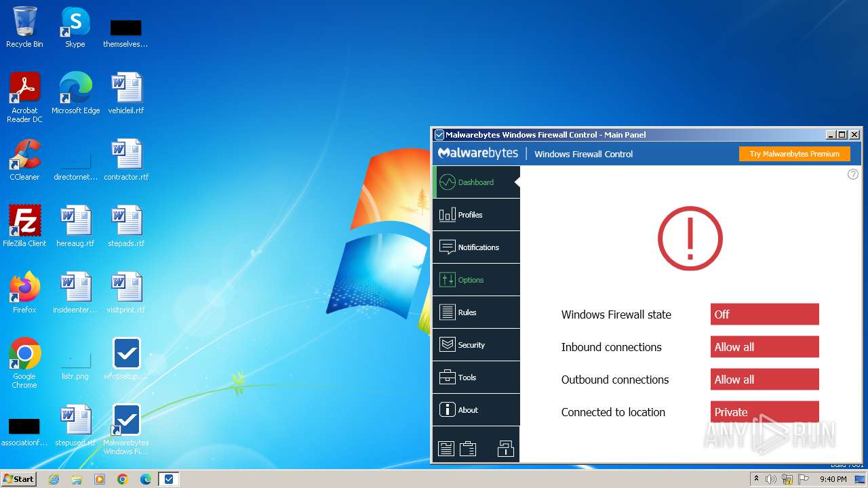Open the Tools section
Image resolution: width=868 pixels, height=488 pixels.
pyautogui.click(x=476, y=378)
